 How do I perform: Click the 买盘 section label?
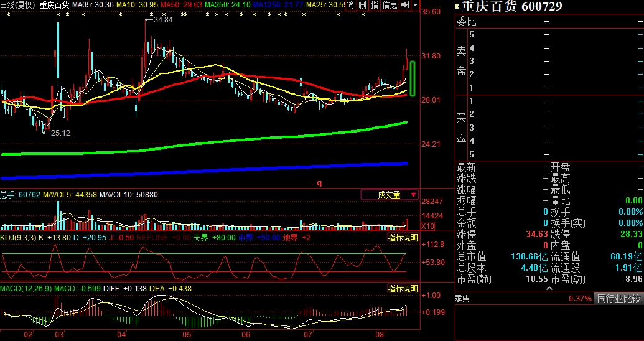click(461, 128)
